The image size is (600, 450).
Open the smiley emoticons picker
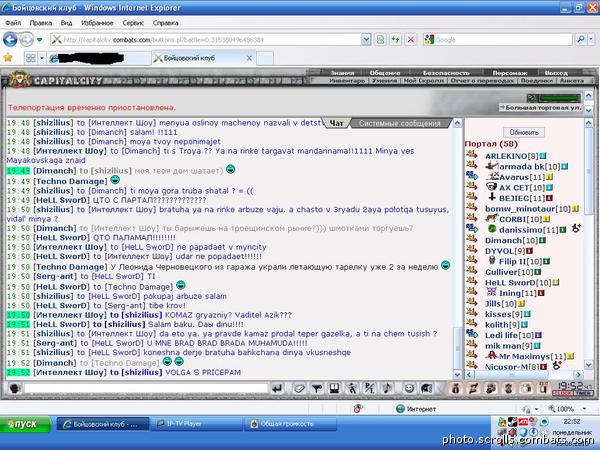coord(409,389)
